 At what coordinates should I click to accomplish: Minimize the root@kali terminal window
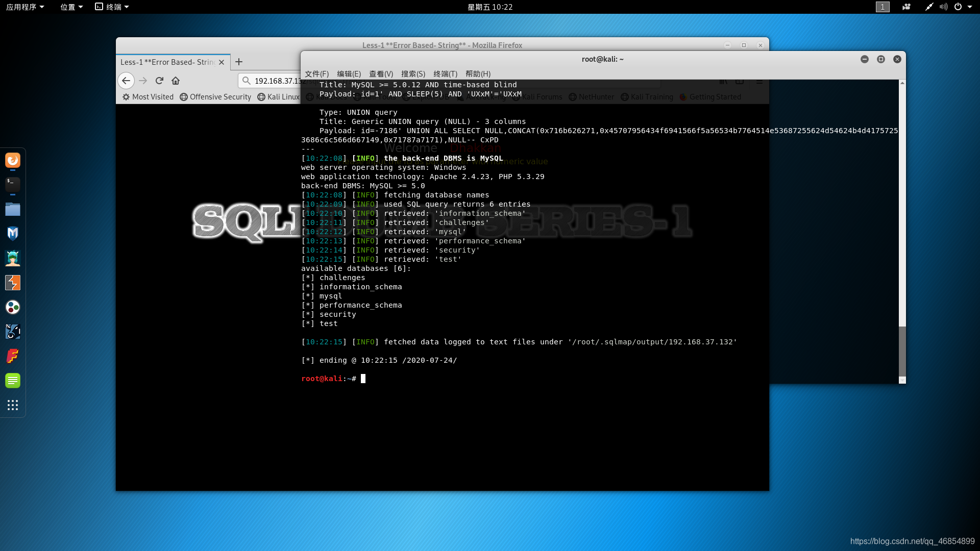[x=865, y=59]
